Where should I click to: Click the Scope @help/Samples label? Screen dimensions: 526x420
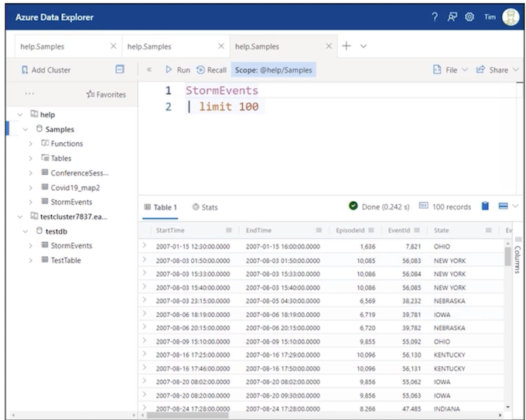273,70
